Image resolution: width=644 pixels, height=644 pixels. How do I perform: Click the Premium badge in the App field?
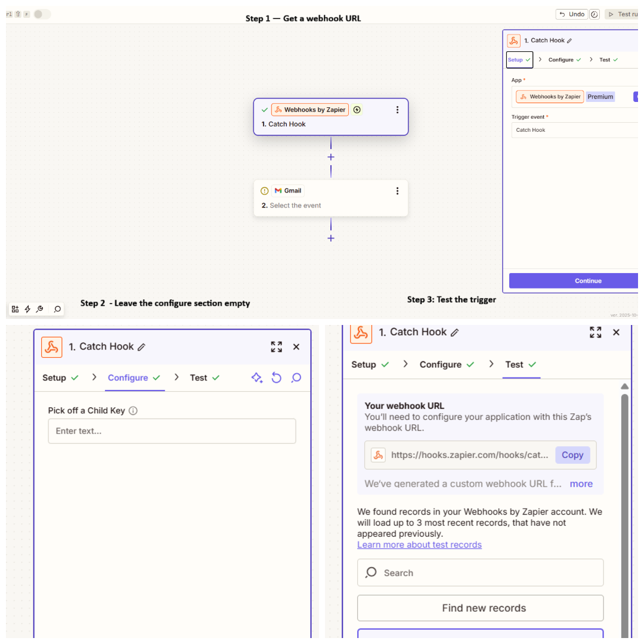600,97
